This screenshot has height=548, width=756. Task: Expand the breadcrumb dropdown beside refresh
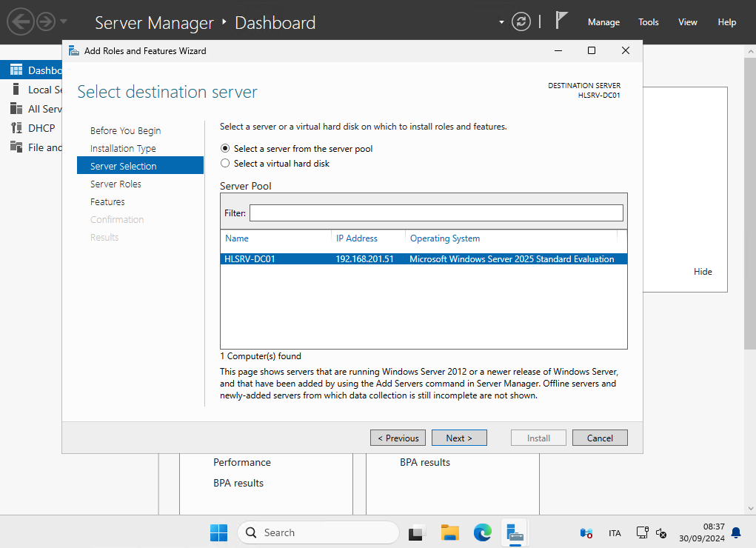(x=501, y=21)
